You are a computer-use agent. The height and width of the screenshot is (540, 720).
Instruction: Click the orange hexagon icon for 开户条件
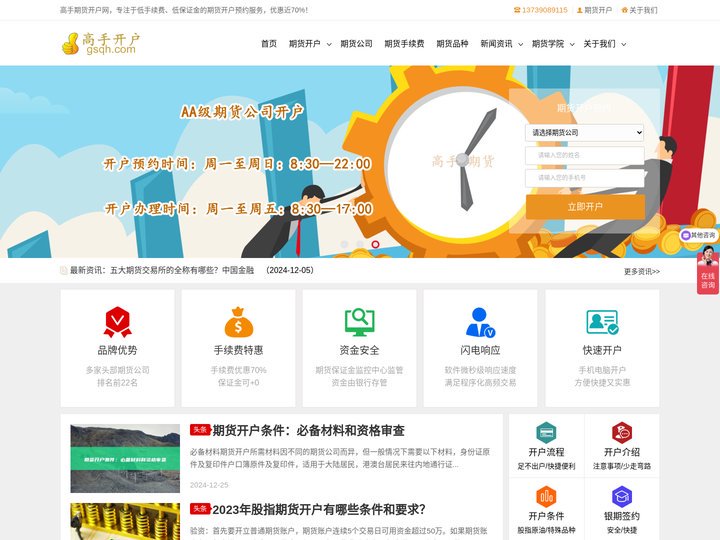coord(546,496)
